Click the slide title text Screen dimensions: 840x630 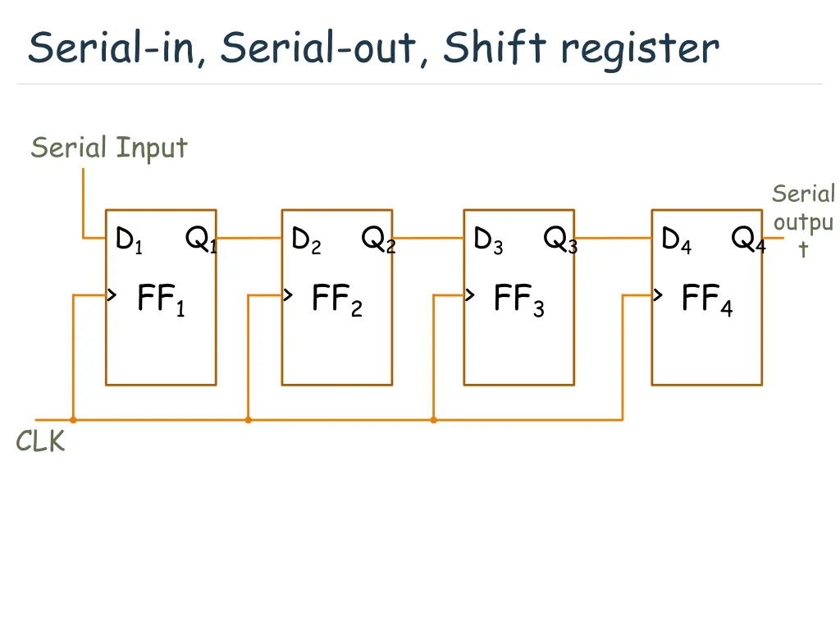click(x=373, y=48)
